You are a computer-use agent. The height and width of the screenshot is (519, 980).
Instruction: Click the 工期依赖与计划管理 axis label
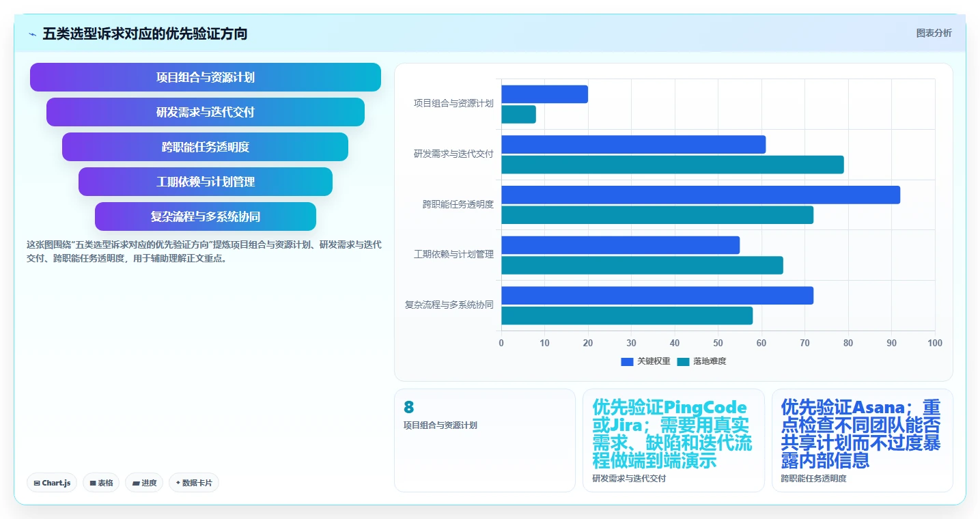[x=453, y=254]
